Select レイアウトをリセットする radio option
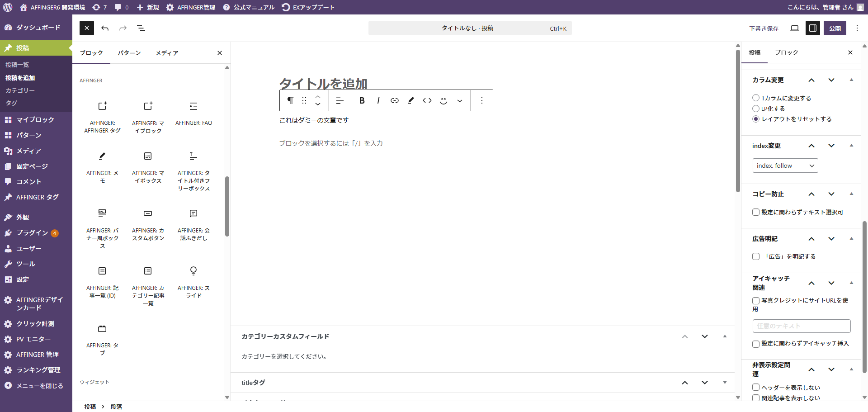This screenshot has height=412, width=868. tap(756, 119)
